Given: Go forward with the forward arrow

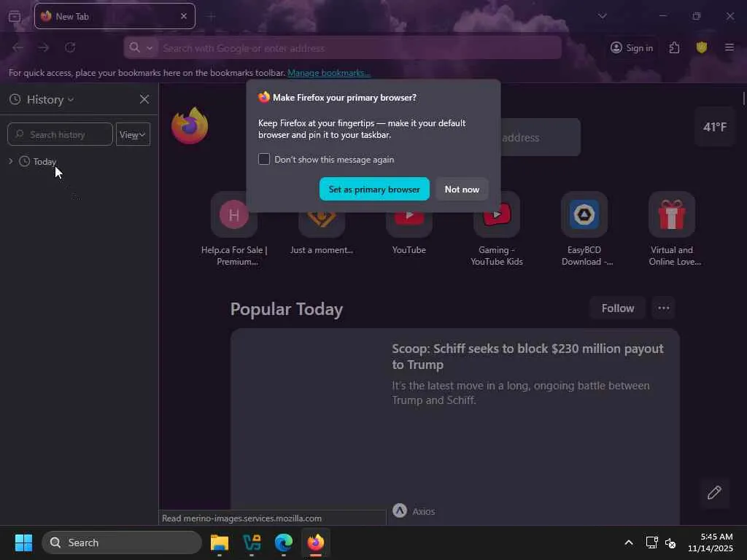Looking at the screenshot, I should tap(44, 47).
